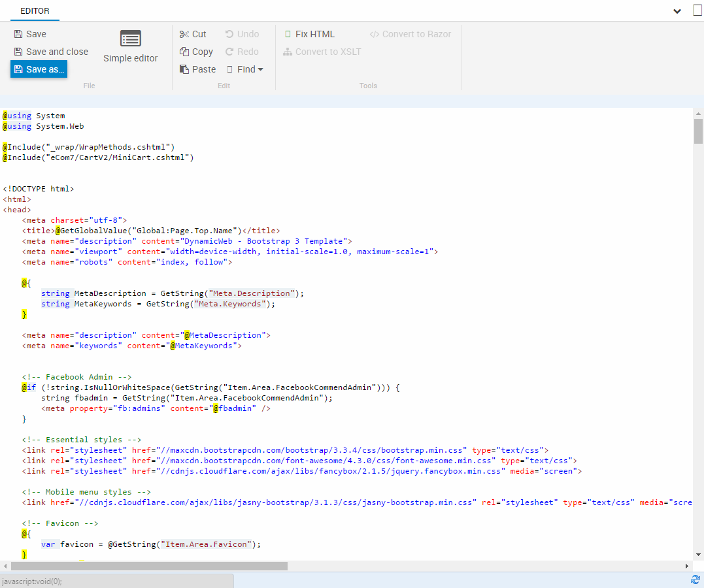Screen dimensions: 704x588
Task: Expand the Find dropdown
Action: point(246,69)
